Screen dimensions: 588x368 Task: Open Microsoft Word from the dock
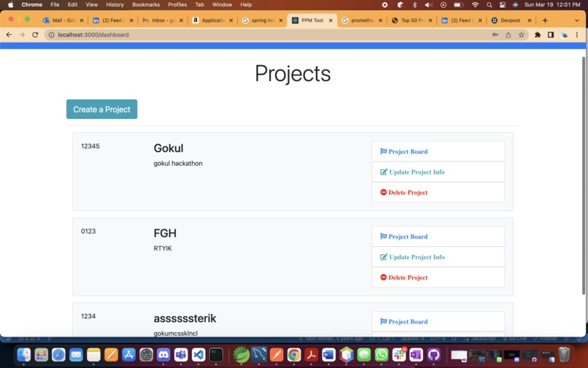[x=329, y=354]
